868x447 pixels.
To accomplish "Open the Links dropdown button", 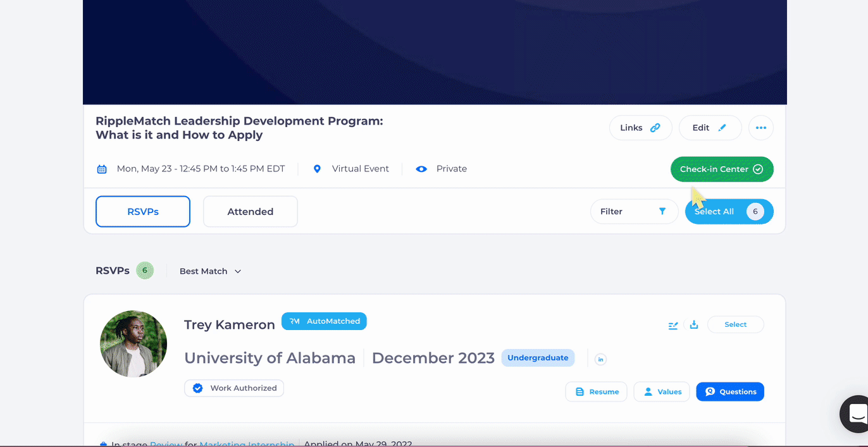I will (x=640, y=128).
